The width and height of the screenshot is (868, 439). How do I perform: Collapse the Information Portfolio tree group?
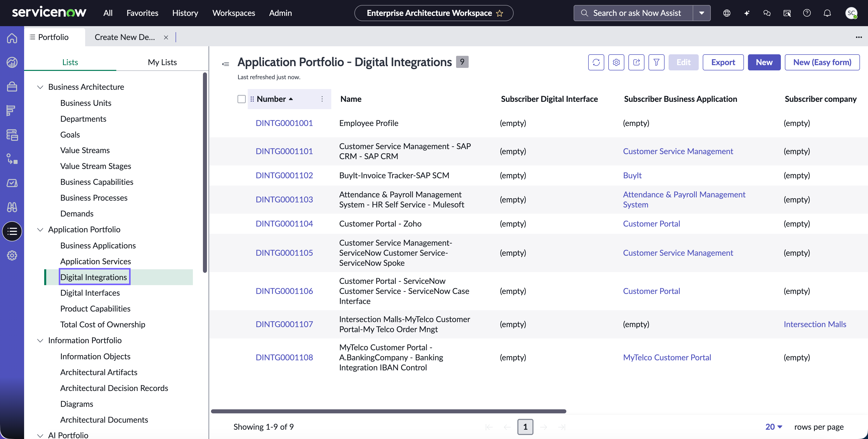(40, 340)
